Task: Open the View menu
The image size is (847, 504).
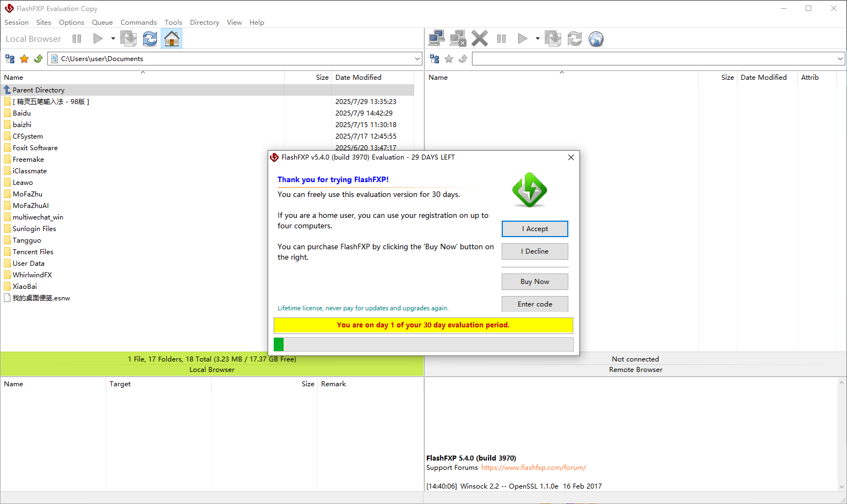Action: (234, 23)
